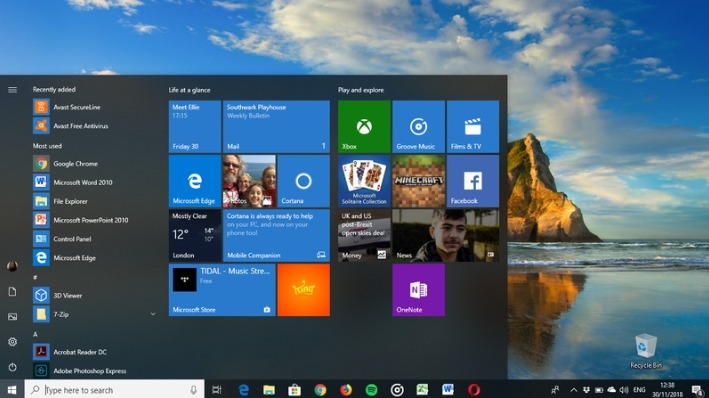Open the Films & TV tile
Image resolution: width=709 pixels, height=398 pixels.
473,126
